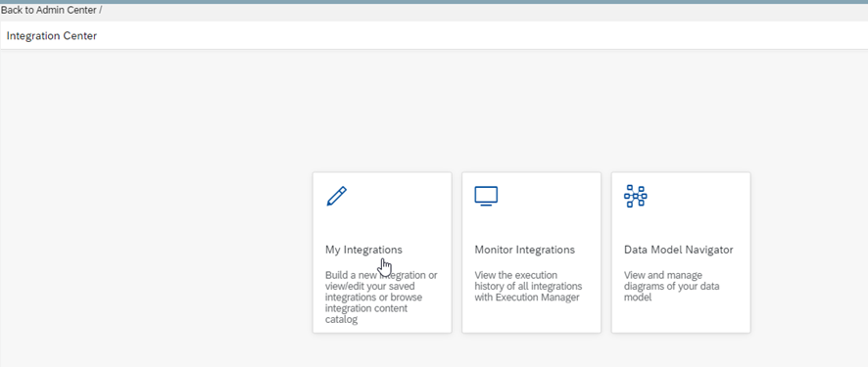Click "view/edit your saved" text line
This screenshot has width=868, height=367.
point(367,287)
